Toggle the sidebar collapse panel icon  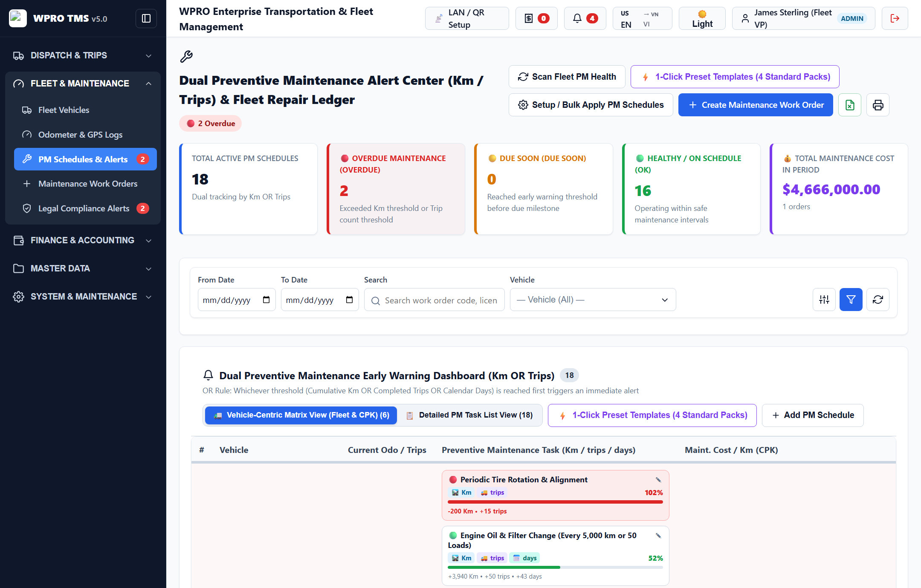146,18
